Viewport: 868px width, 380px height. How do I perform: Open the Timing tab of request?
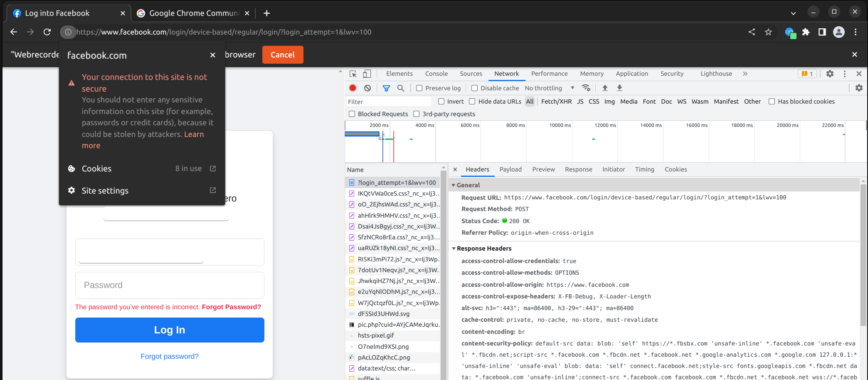pyautogui.click(x=644, y=169)
